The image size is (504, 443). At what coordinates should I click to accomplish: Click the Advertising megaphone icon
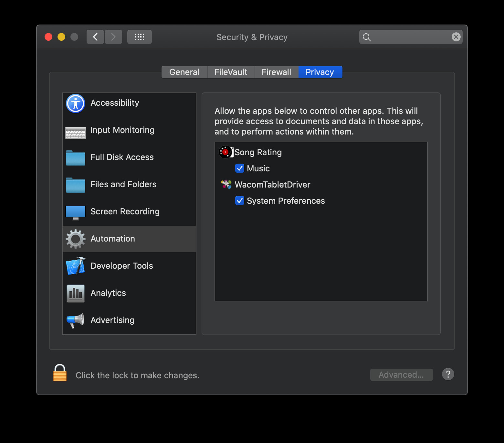[76, 320]
